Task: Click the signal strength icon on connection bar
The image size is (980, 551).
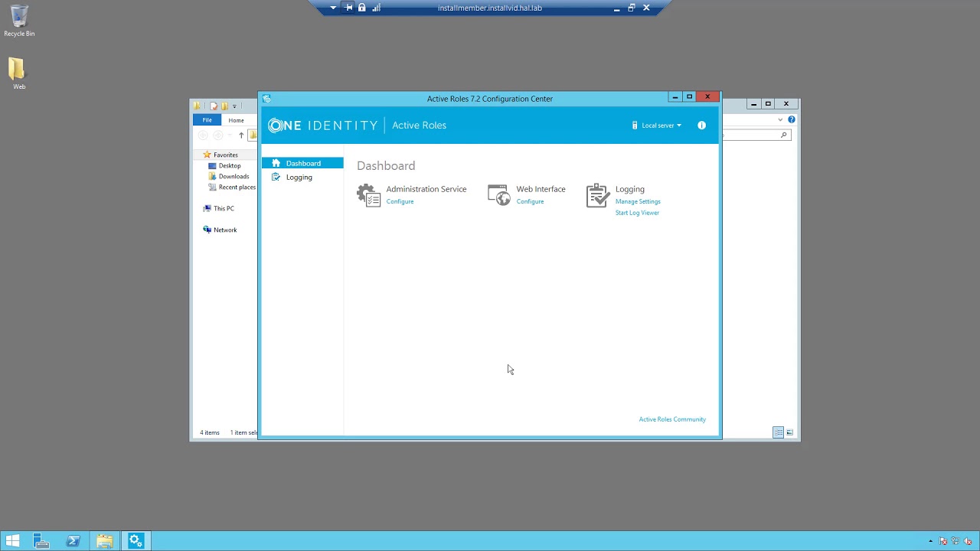Action: (376, 8)
